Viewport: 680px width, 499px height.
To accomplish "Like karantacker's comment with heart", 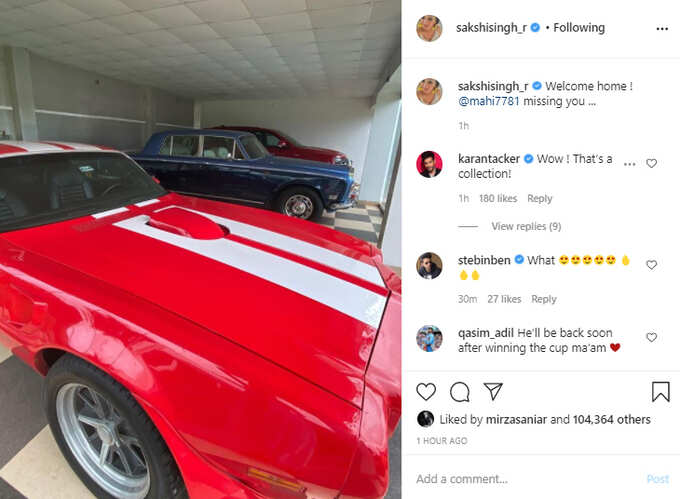I will 651,163.
